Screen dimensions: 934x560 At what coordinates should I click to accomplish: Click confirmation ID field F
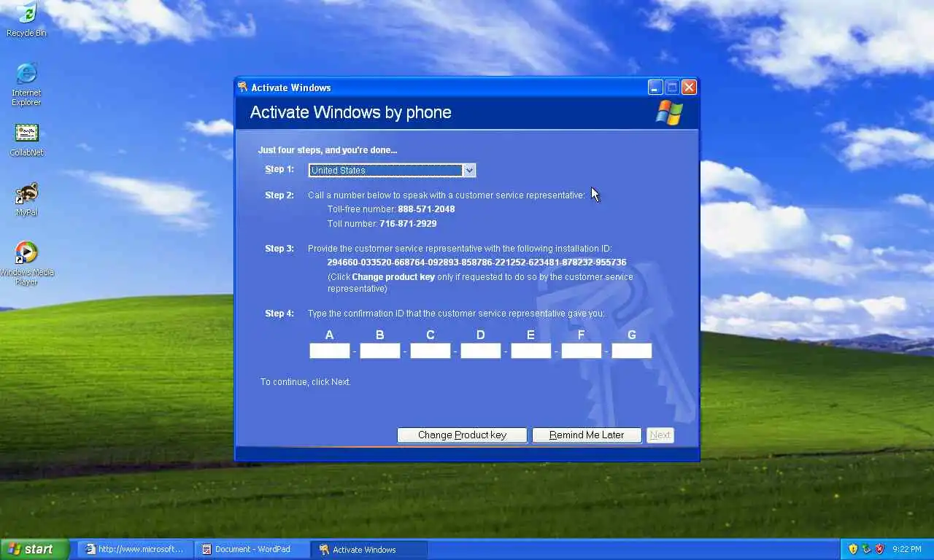click(x=582, y=351)
